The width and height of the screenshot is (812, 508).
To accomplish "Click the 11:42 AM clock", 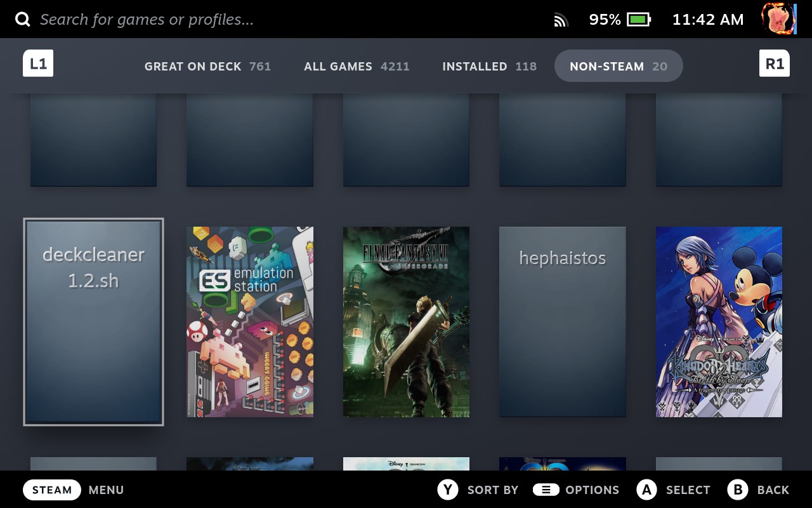I will pyautogui.click(x=708, y=20).
